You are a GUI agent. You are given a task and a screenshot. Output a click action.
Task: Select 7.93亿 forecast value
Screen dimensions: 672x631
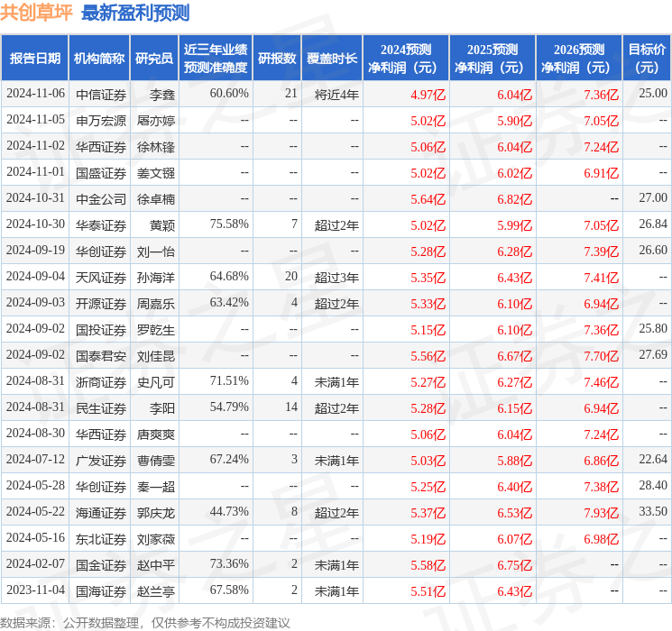pyautogui.click(x=602, y=512)
